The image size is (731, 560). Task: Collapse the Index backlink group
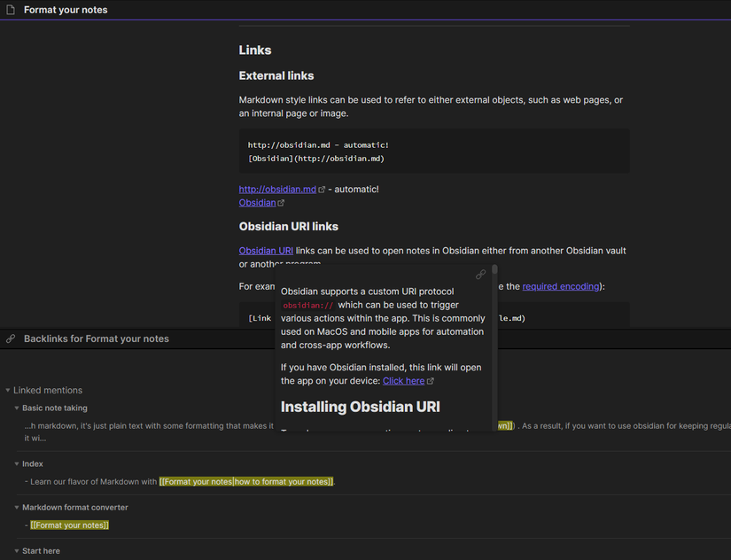17,464
